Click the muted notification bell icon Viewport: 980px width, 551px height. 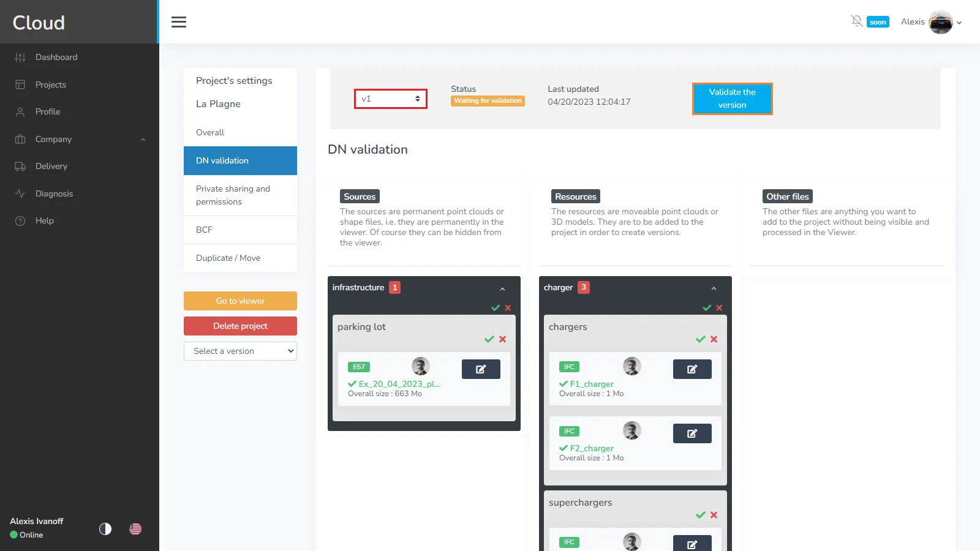click(856, 21)
